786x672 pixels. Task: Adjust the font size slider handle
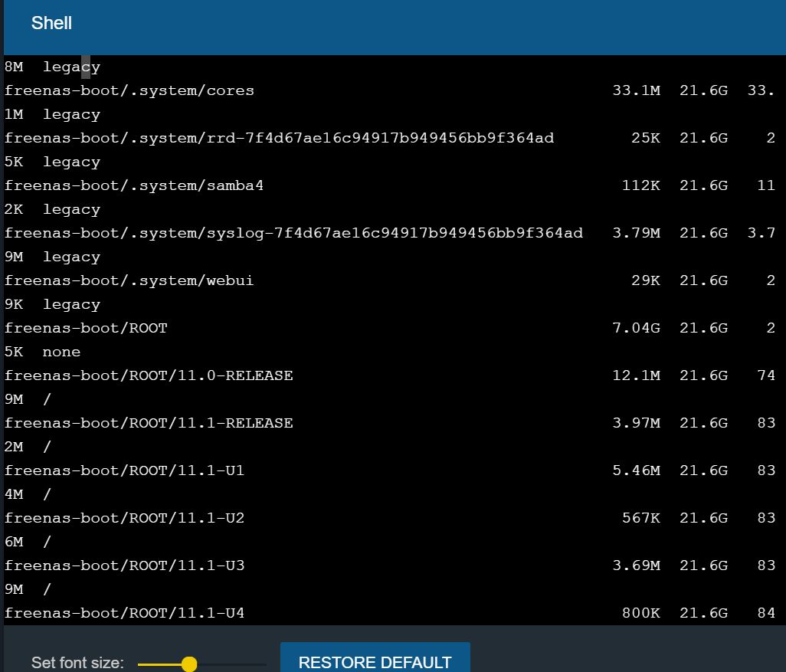tap(189, 664)
